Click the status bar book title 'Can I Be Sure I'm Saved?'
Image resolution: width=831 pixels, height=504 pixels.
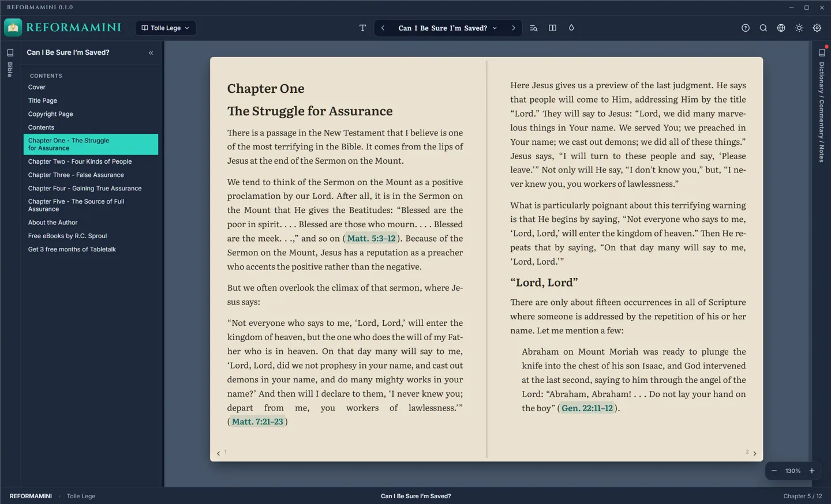[416, 496]
